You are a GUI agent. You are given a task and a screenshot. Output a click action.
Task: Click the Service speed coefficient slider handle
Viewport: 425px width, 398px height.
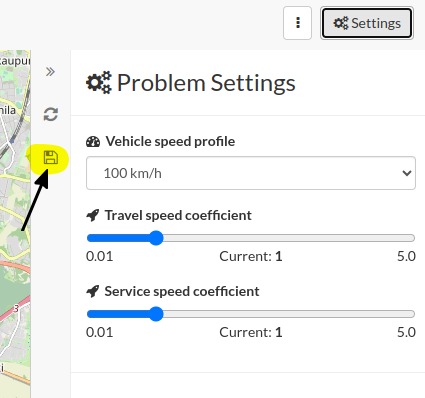(x=156, y=314)
